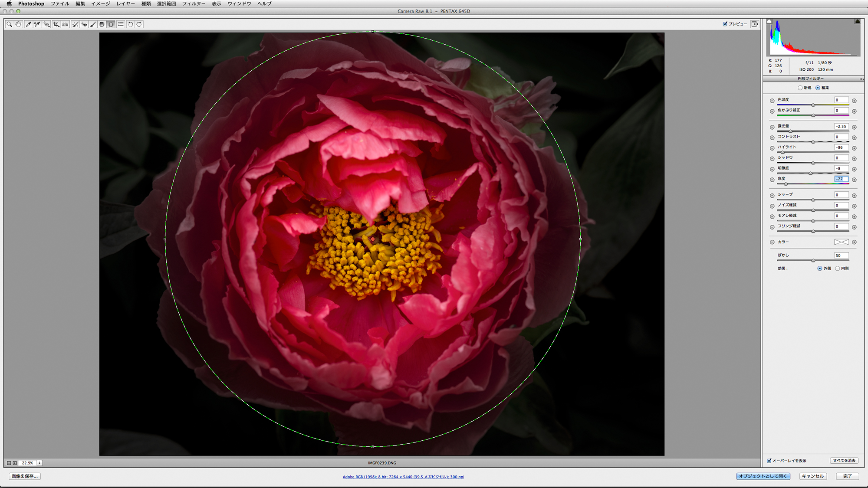Select the 新規 radio button

pos(800,88)
